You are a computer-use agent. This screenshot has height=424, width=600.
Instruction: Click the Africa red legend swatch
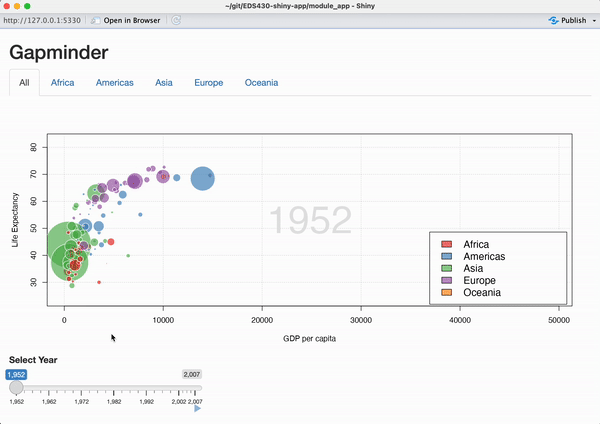(447, 245)
